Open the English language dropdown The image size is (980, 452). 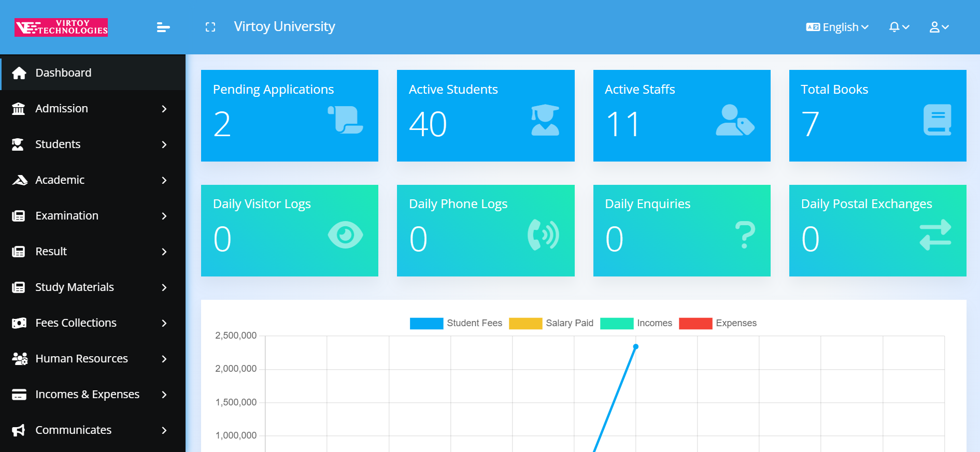[837, 27]
